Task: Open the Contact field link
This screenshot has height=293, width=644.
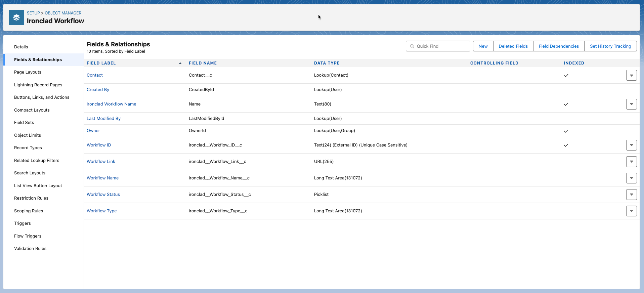Action: click(95, 75)
